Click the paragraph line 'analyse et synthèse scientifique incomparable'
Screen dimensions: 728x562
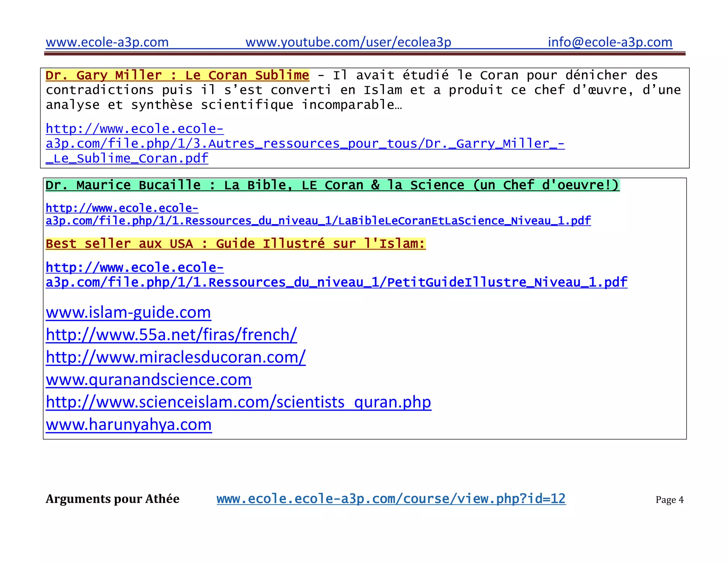(224, 105)
